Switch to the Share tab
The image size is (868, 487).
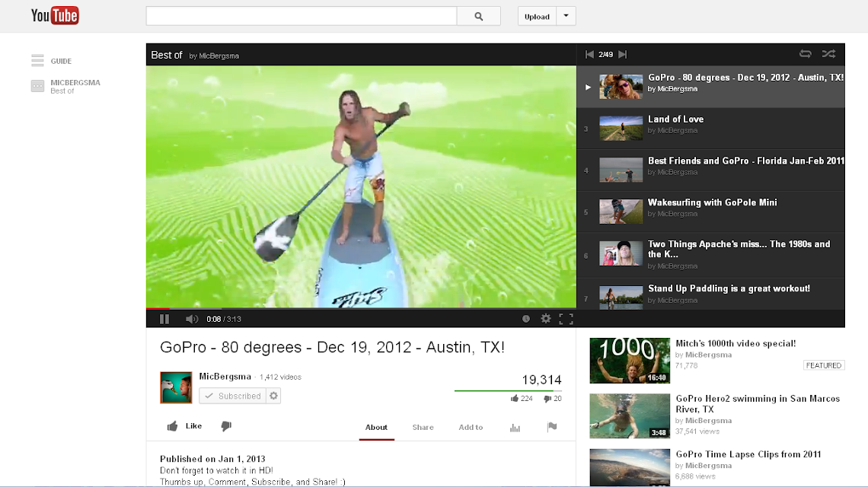pos(423,427)
